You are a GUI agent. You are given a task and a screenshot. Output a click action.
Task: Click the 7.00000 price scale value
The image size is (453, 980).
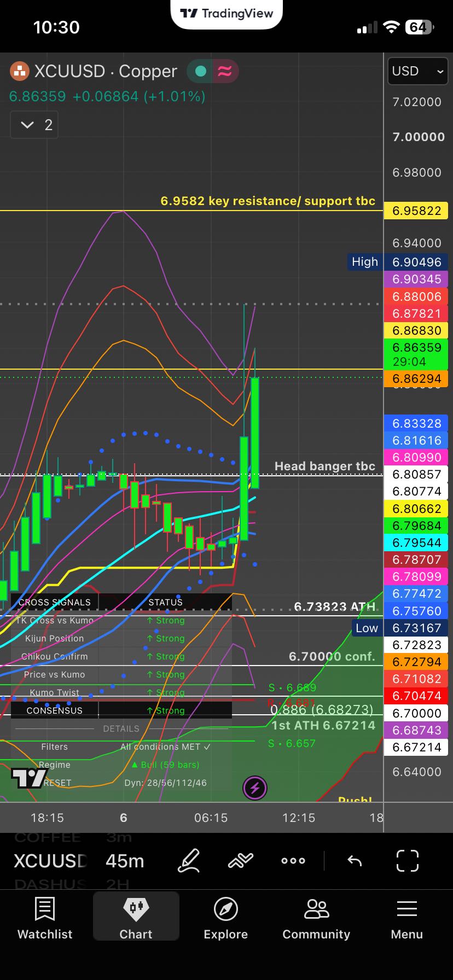tap(419, 137)
